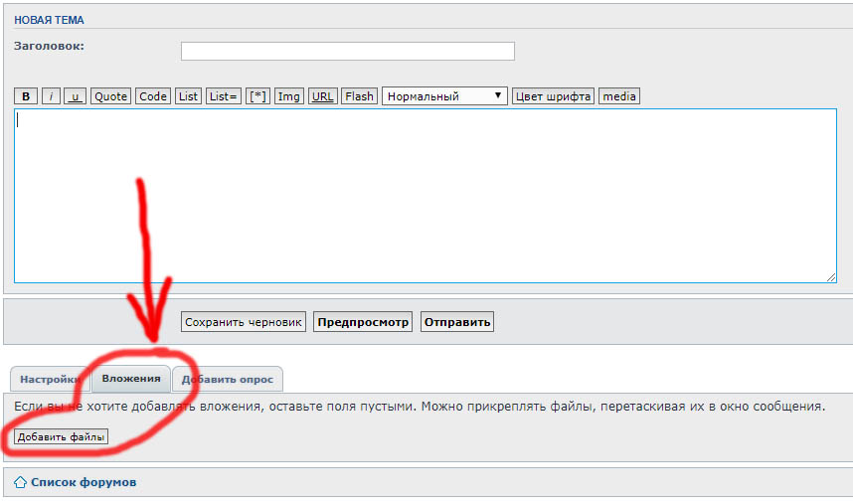
Task: Open the font size dropdown Нормальный
Action: click(444, 96)
